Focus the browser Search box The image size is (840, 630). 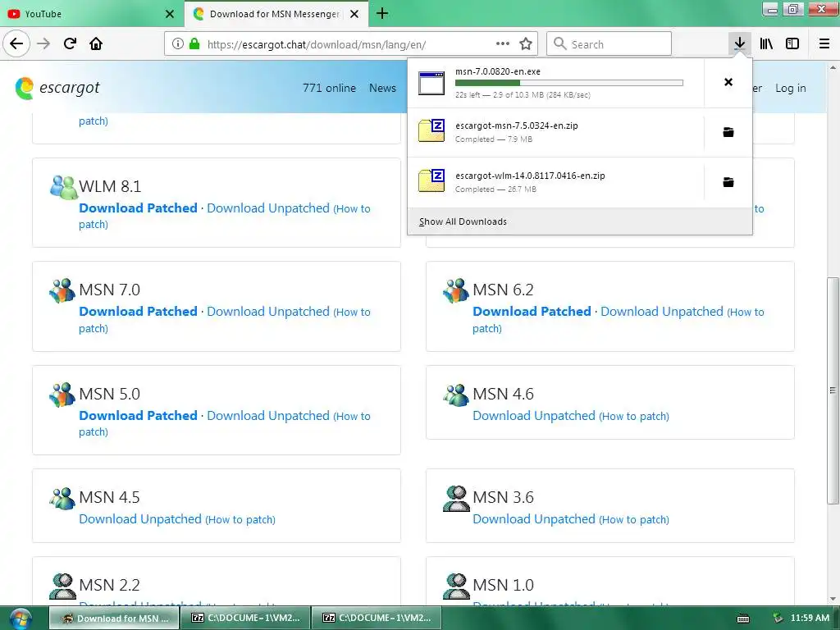click(x=609, y=44)
